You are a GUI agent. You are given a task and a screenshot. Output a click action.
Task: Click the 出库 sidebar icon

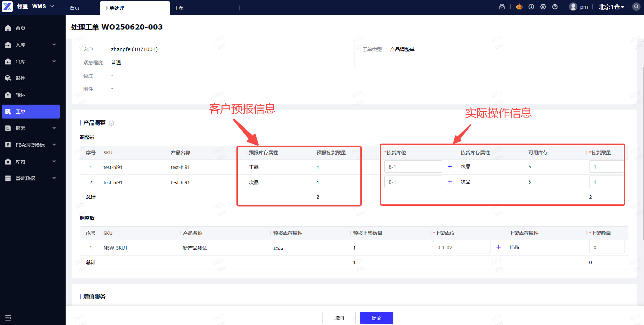click(x=8, y=62)
